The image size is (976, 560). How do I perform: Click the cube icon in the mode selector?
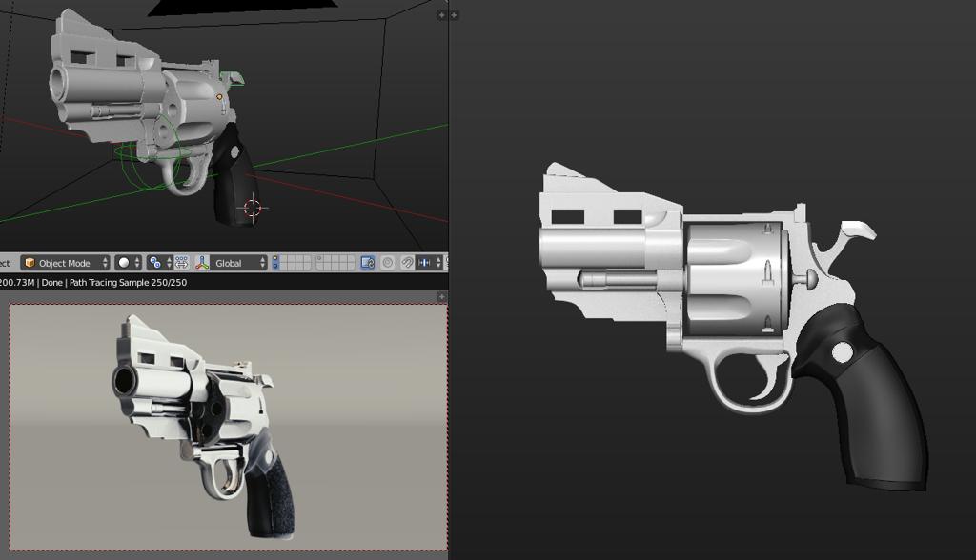(x=29, y=263)
